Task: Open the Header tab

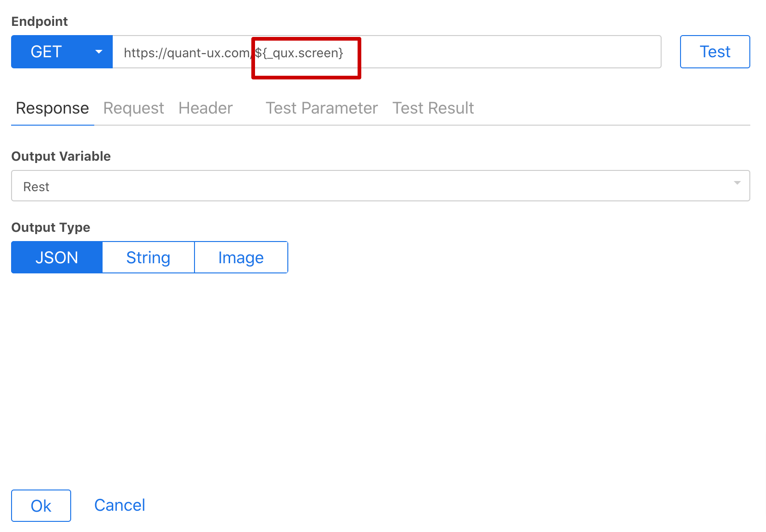Action: click(x=205, y=108)
